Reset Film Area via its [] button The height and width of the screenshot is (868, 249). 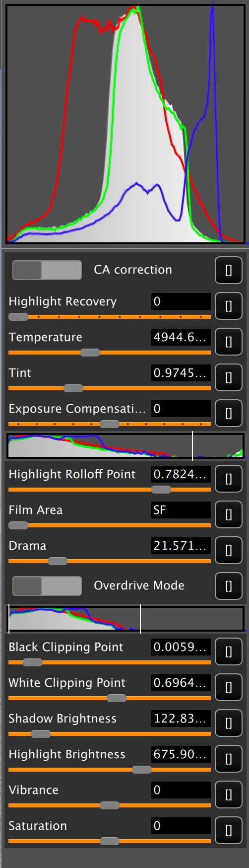229,514
